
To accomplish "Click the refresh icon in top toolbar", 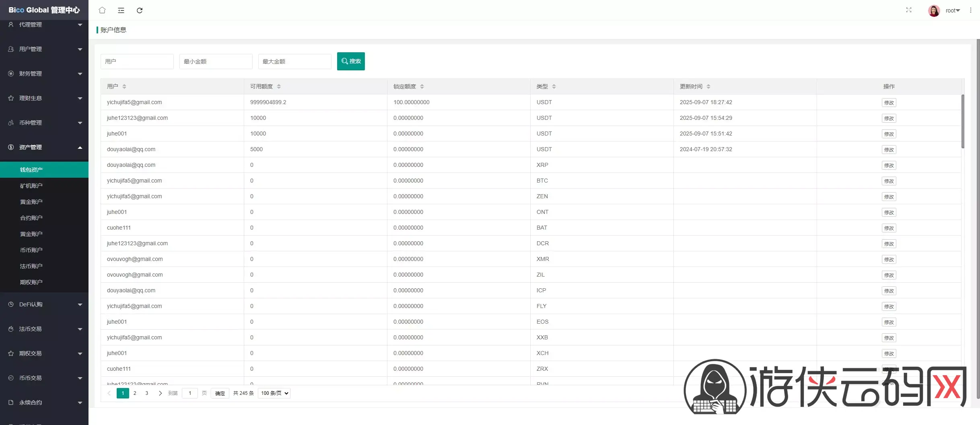I will click(140, 10).
